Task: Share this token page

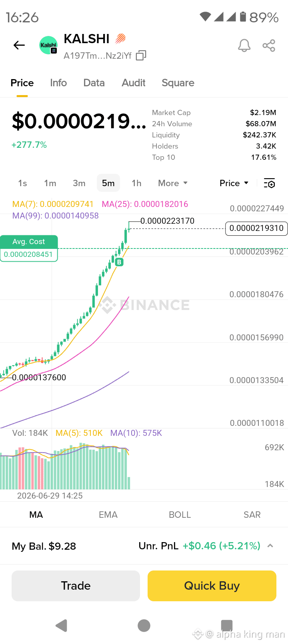Action: coord(269,46)
